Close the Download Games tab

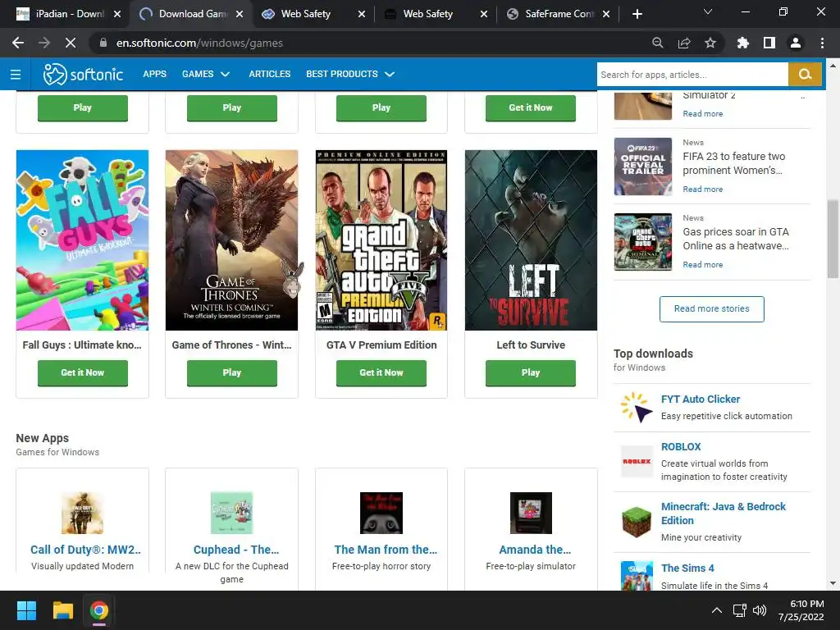coord(240,14)
